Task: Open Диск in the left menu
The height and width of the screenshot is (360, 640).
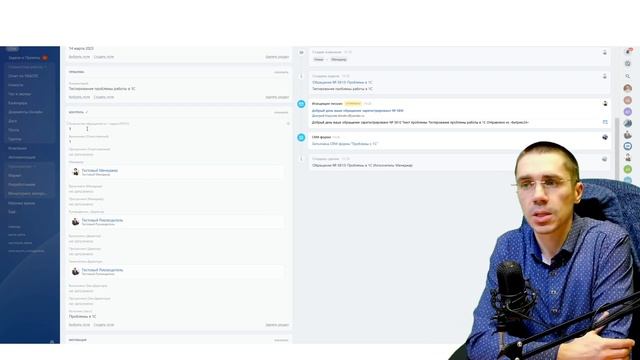Action: tap(13, 121)
